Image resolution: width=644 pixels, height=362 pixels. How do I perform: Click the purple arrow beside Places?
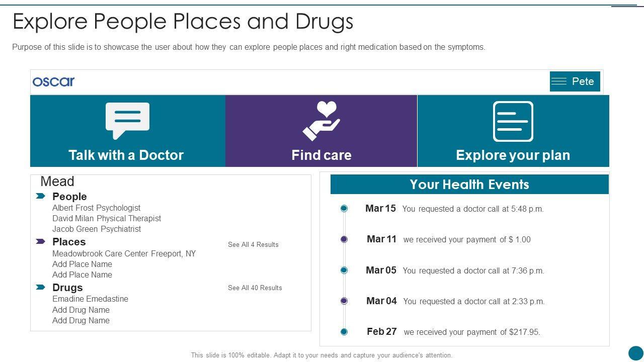click(x=41, y=242)
